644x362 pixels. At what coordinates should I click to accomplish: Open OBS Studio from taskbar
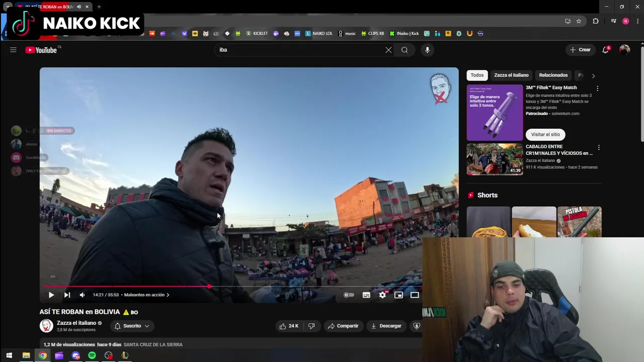pyautogui.click(x=109, y=355)
